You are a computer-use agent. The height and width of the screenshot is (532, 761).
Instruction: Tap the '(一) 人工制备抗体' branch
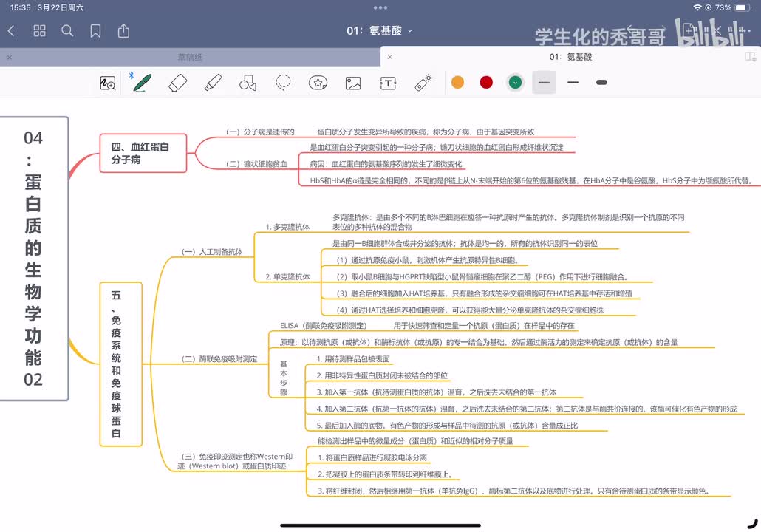[212, 251]
